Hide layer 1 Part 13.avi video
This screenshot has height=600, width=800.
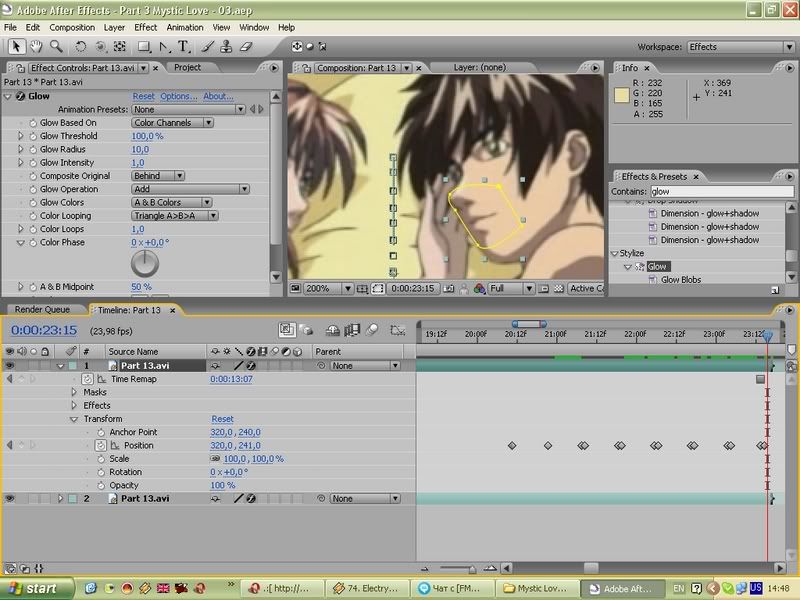10,366
